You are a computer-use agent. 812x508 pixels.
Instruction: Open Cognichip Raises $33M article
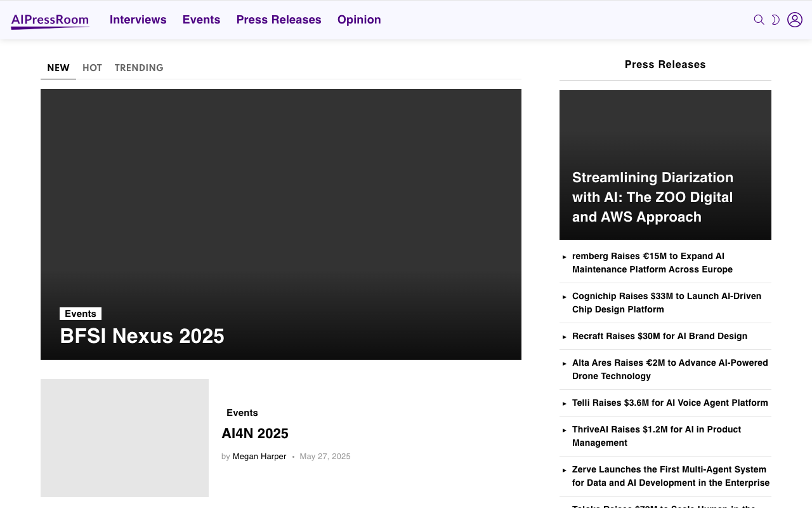coord(667,303)
